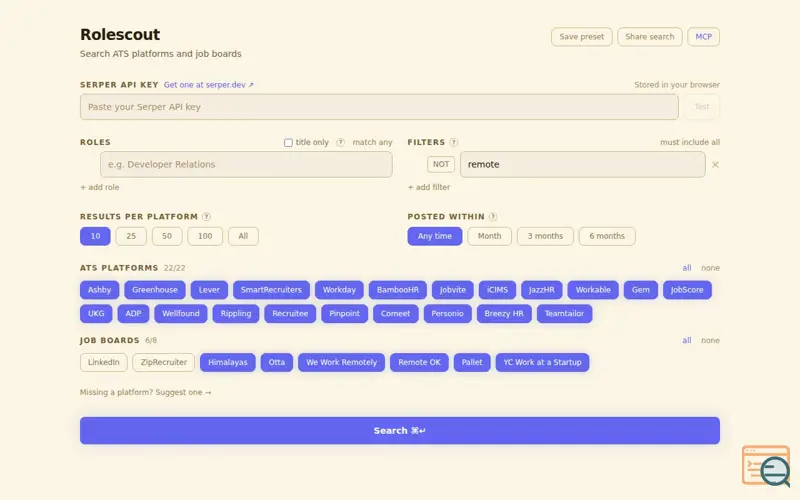
Task: Open the Filters help question mark
Action: coord(454,142)
